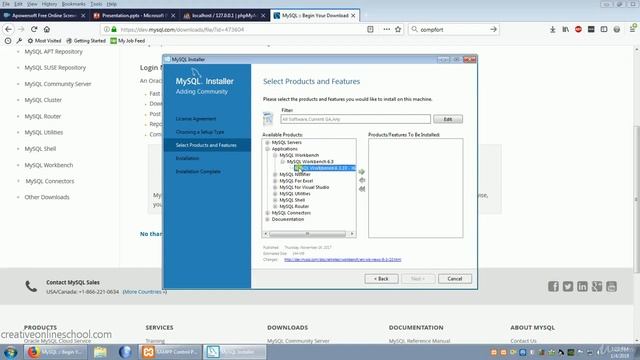The image size is (640, 360).
Task: Open Firefox History menu
Action: click(x=49, y=4)
